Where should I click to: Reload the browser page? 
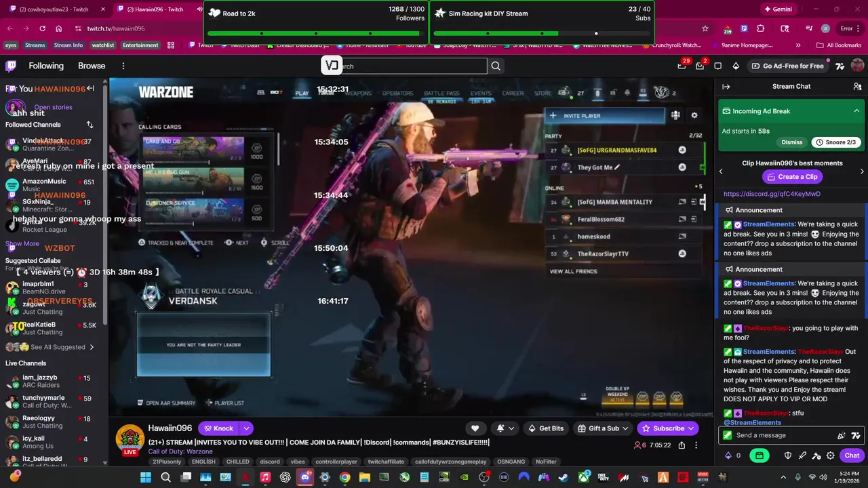pyautogui.click(x=42, y=28)
